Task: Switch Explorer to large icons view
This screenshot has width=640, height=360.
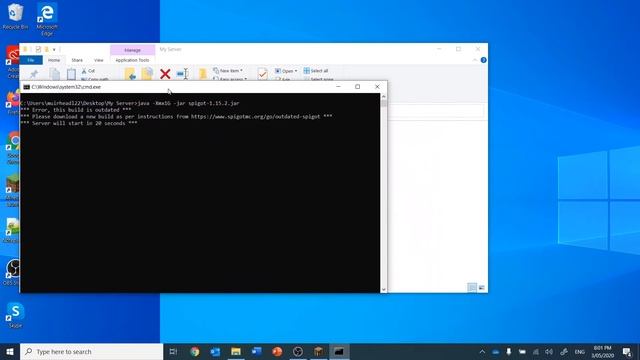Action: (482, 288)
